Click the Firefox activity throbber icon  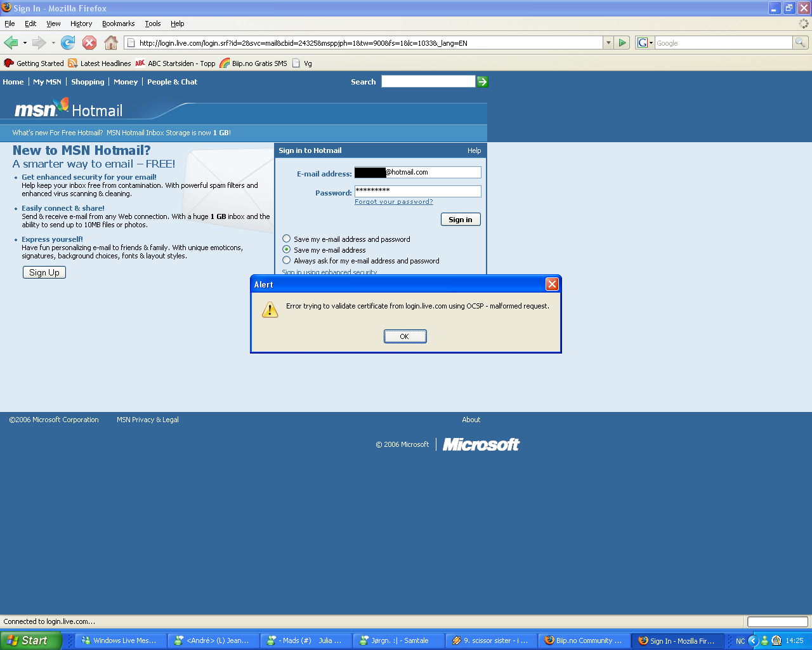pyautogui.click(x=804, y=23)
